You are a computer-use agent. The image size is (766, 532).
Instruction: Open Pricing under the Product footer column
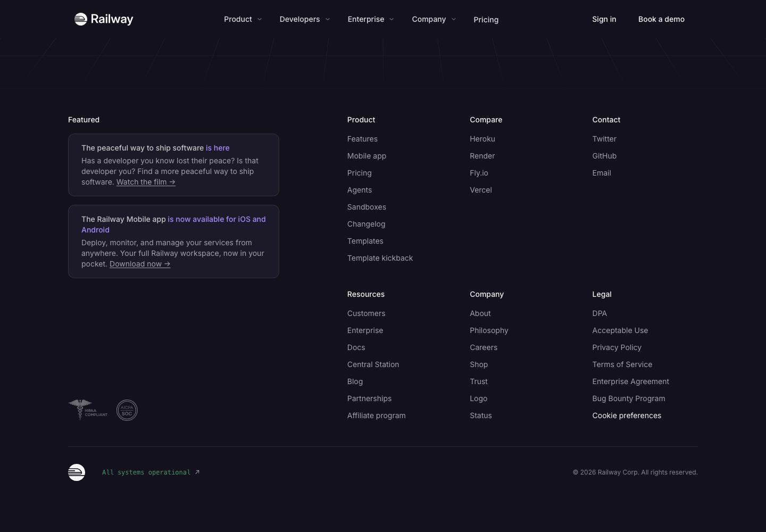click(360, 173)
